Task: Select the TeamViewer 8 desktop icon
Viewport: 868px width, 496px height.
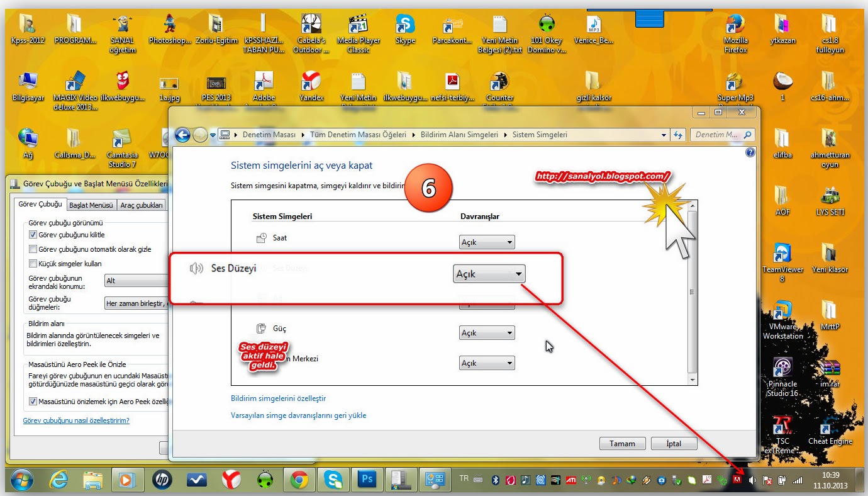Action: click(x=782, y=262)
